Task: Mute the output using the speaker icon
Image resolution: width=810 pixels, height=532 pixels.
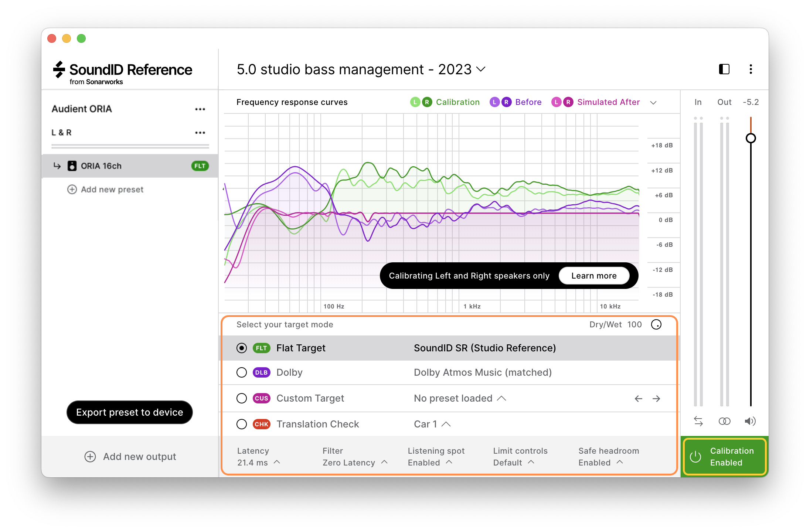Action: (751, 421)
